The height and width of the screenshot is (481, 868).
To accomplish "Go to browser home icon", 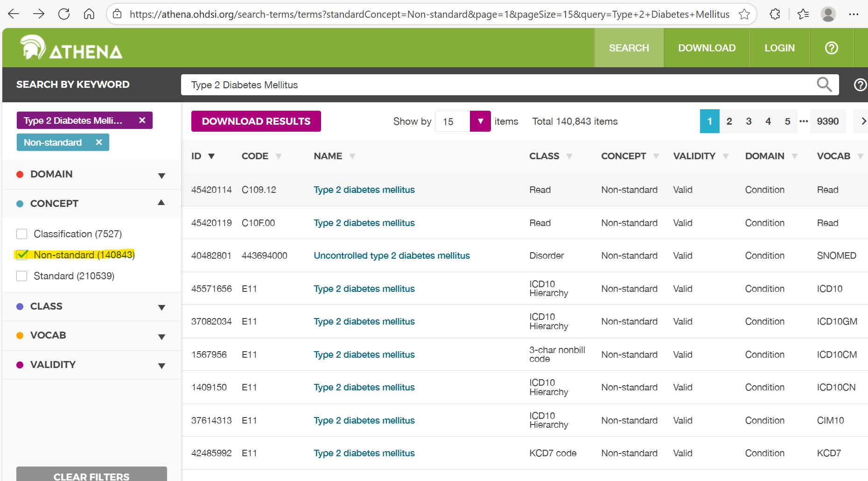I will point(89,14).
